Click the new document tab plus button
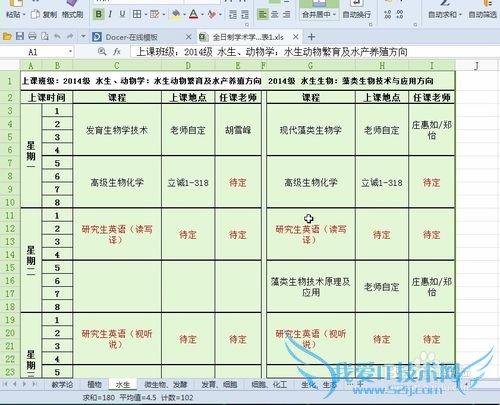500x405 pixels. coord(311,37)
